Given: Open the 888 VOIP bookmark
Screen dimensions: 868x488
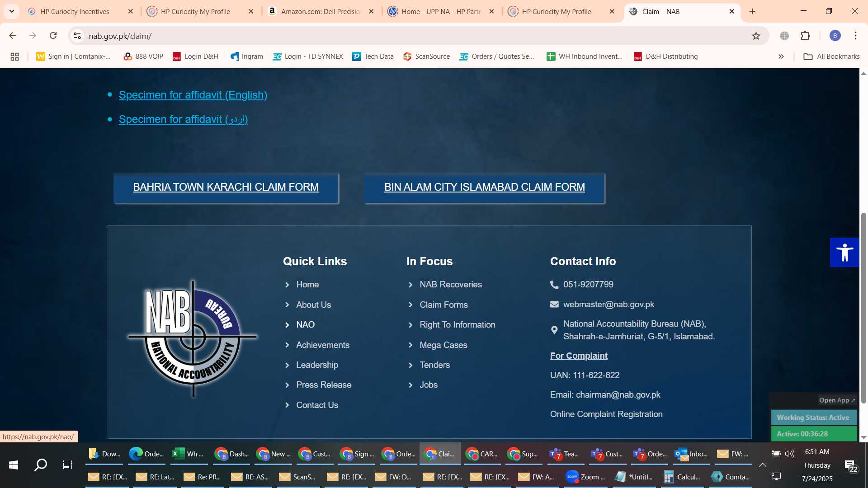Looking at the screenshot, I should click(x=143, y=56).
